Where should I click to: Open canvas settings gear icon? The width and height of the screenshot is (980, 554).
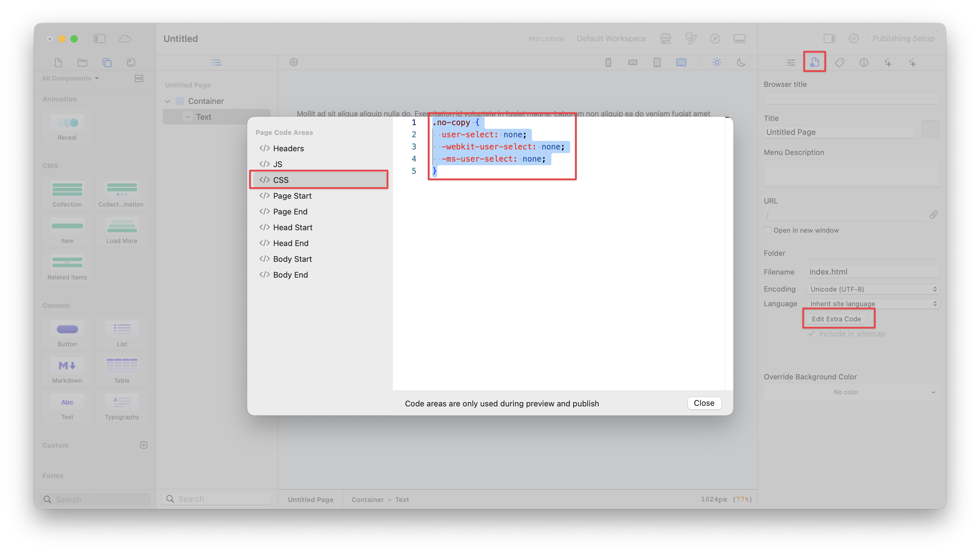coord(294,62)
